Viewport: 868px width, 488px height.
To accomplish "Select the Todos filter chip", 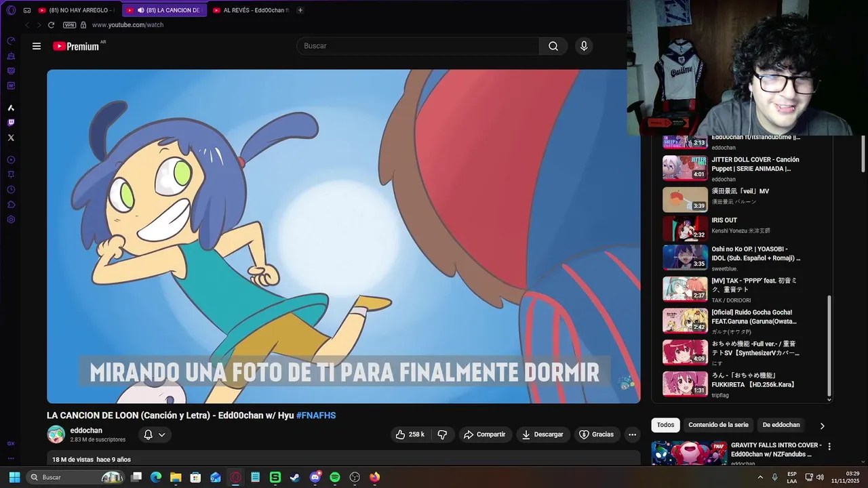I will pos(666,425).
